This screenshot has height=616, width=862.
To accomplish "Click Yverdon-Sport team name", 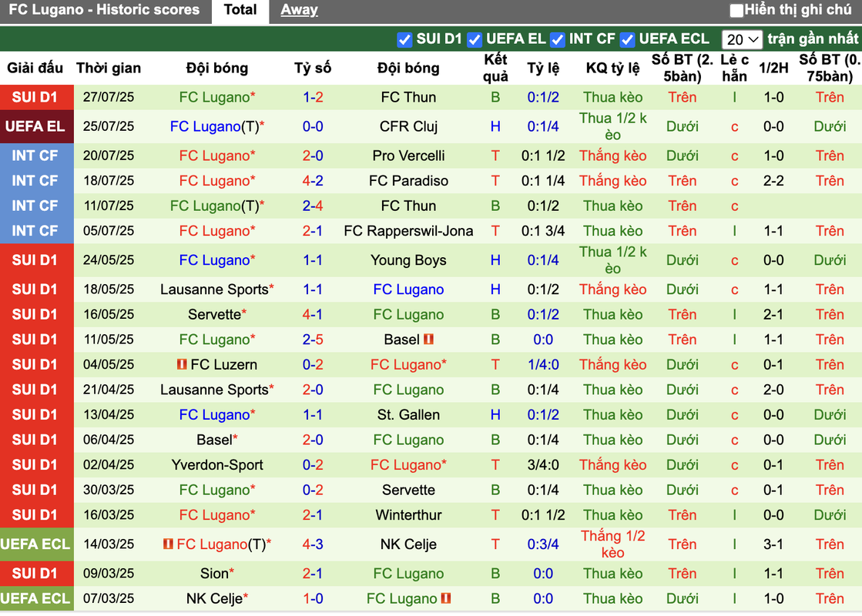I will (x=217, y=465).
